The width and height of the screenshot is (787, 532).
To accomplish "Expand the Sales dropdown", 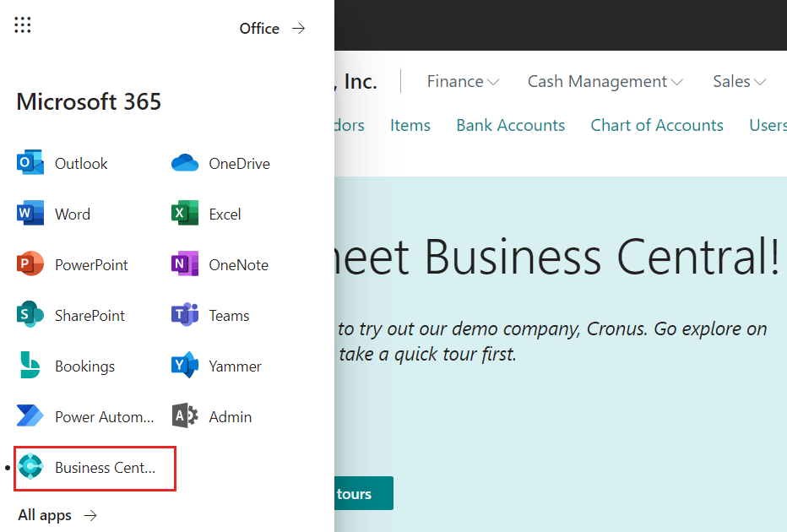I will (x=739, y=81).
